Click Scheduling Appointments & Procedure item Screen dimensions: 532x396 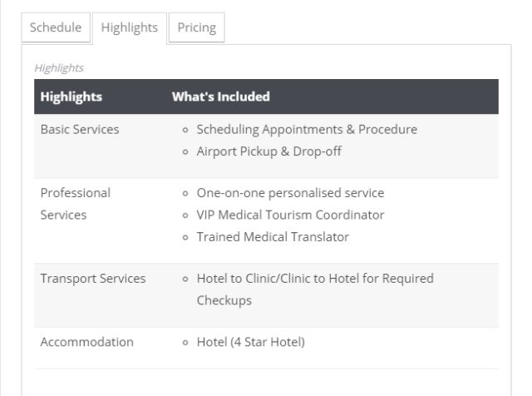[307, 130]
